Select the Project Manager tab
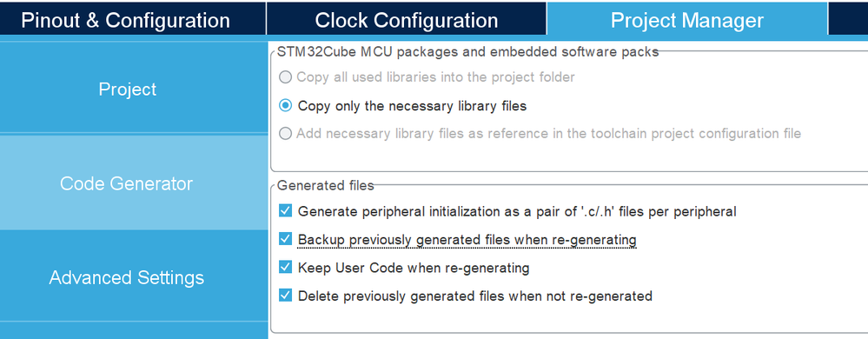Image resolution: width=868 pixels, height=339 pixels. pyautogui.click(x=687, y=19)
